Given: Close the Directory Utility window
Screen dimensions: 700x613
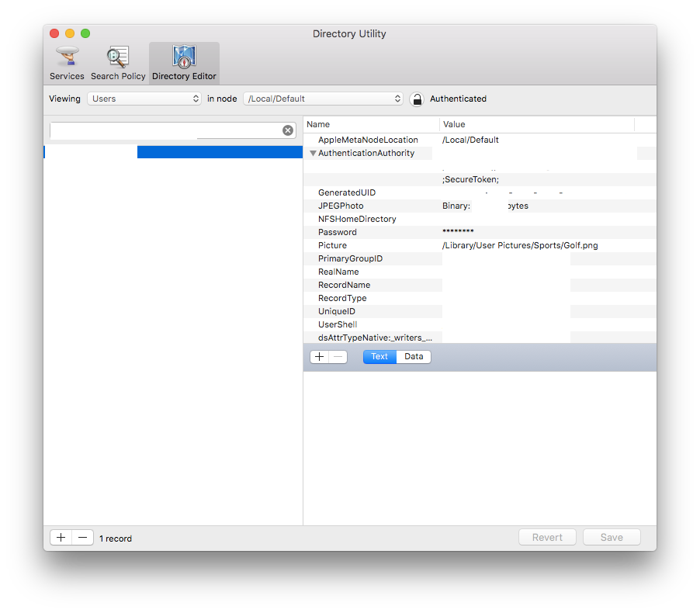Looking at the screenshot, I should (54, 33).
